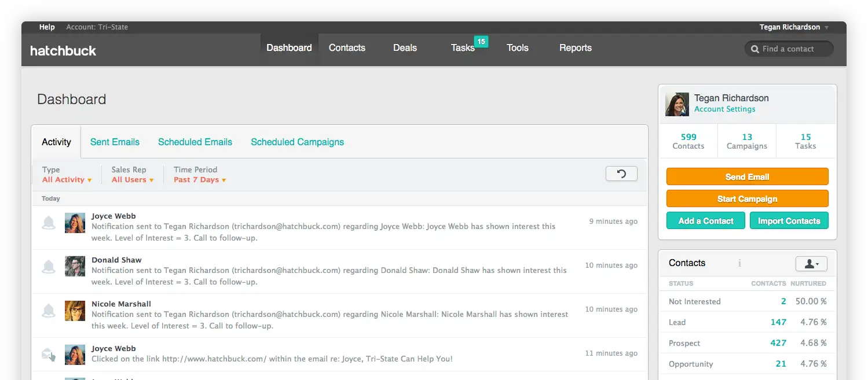Click the Today date header
This screenshot has width=868, height=380.
pyautogui.click(x=50, y=198)
